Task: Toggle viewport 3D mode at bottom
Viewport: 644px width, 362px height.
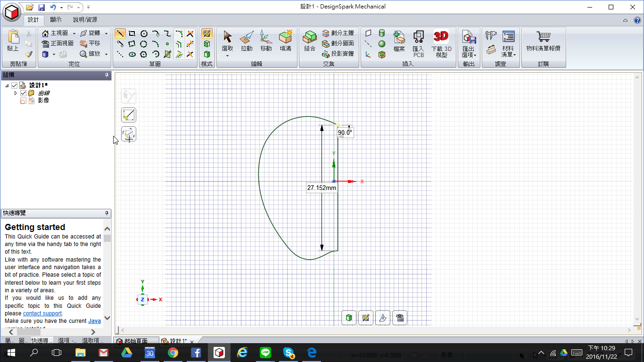Action: pos(349,318)
